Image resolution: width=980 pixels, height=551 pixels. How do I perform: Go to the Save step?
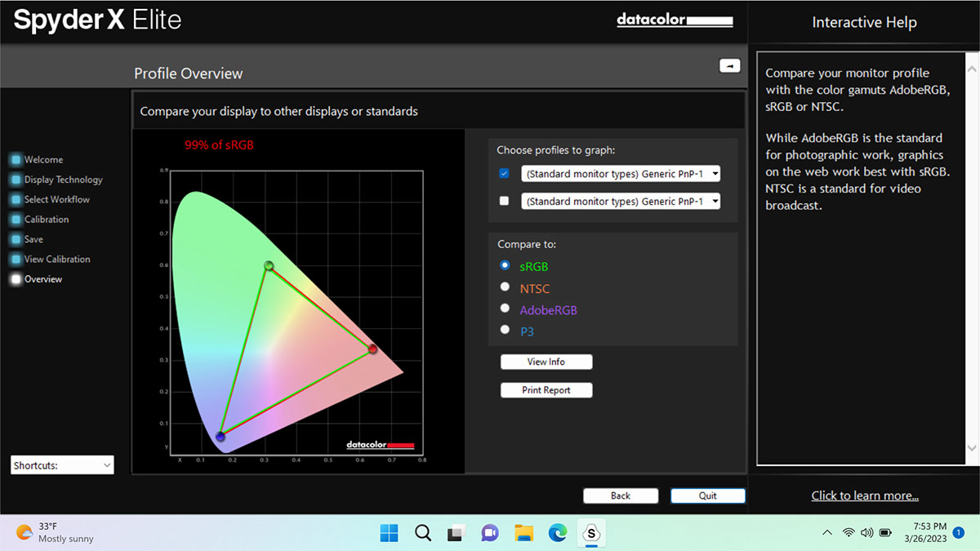pos(33,239)
